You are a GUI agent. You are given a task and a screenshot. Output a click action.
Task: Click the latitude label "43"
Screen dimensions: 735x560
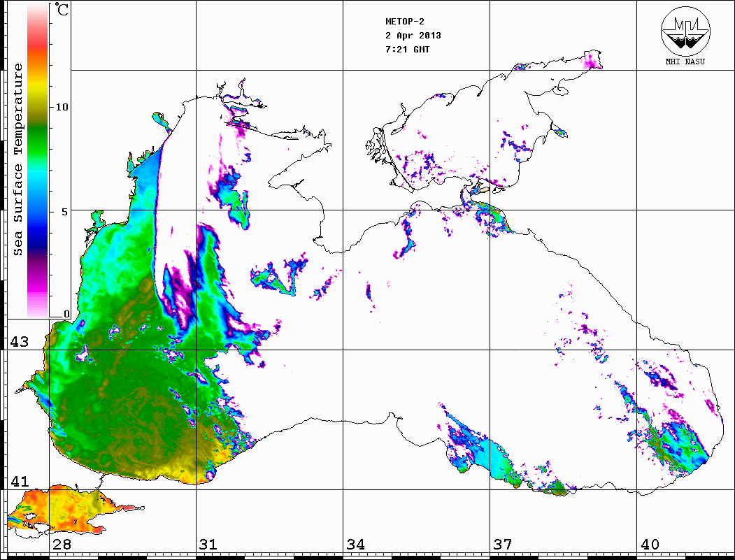[x=19, y=342]
